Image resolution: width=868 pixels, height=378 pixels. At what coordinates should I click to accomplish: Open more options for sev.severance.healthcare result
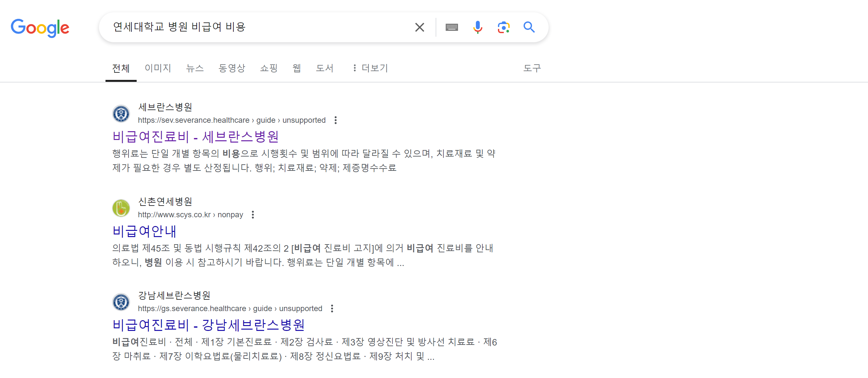point(335,120)
